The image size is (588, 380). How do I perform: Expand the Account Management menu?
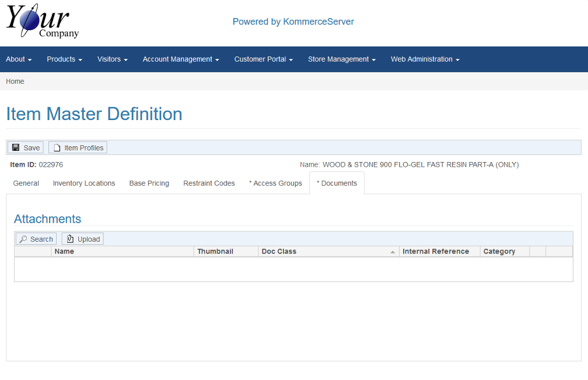point(180,59)
